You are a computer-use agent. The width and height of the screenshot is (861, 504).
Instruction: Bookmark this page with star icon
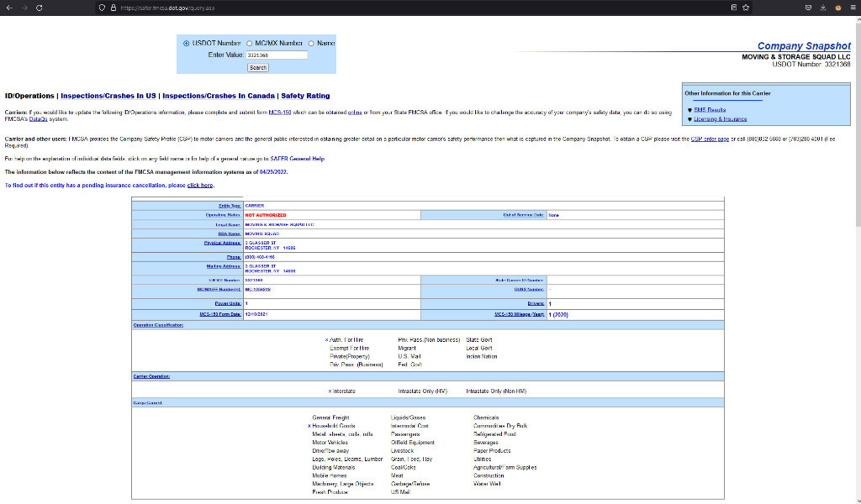click(746, 8)
